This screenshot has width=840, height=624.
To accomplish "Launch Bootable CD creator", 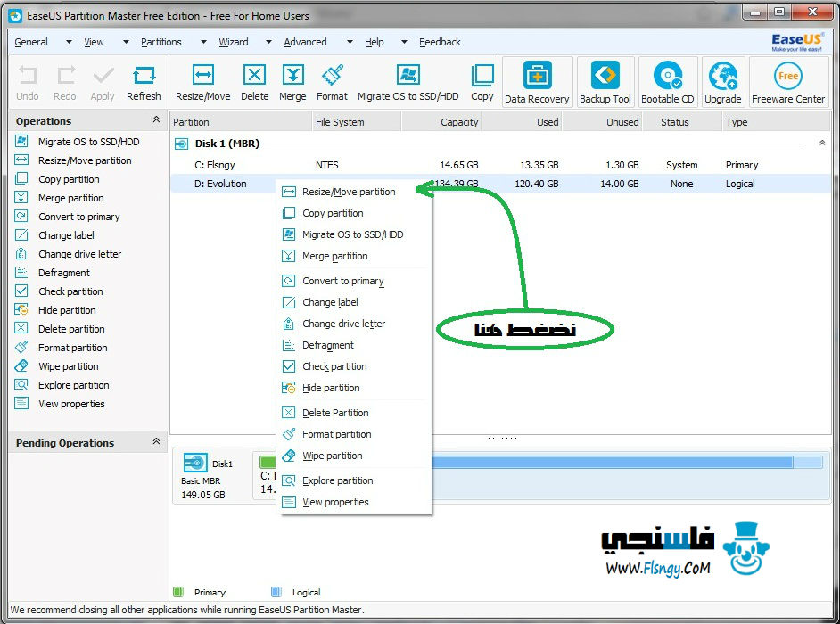I will [668, 82].
